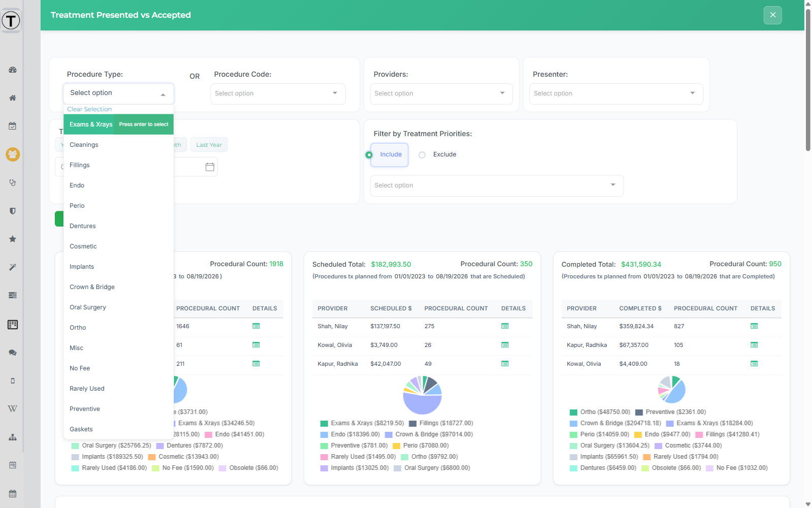Click the magic wand icon in sidebar

click(13, 267)
